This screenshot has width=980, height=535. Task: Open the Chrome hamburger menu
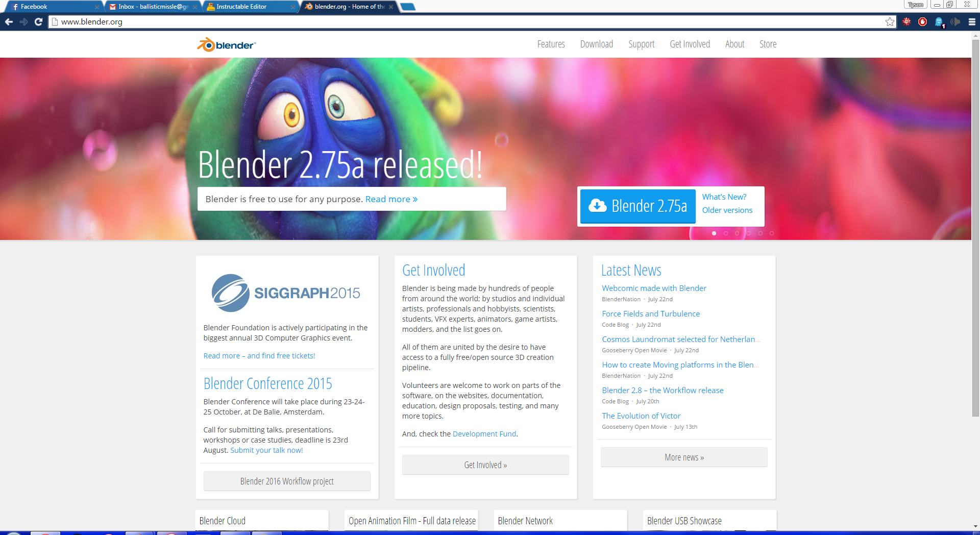coord(971,22)
